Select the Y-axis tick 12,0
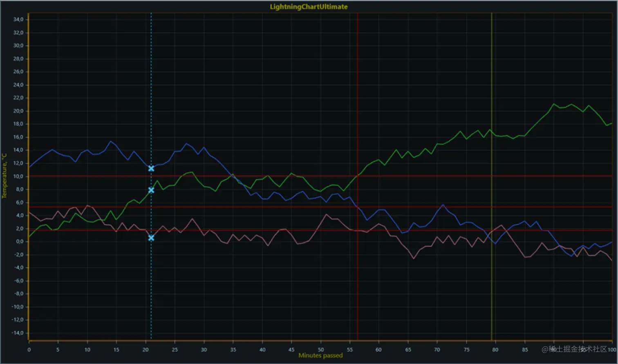 [x=18, y=163]
